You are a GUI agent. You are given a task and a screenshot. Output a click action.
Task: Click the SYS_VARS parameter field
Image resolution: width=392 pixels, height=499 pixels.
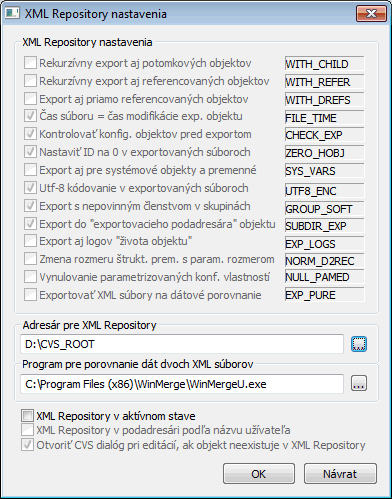325,171
